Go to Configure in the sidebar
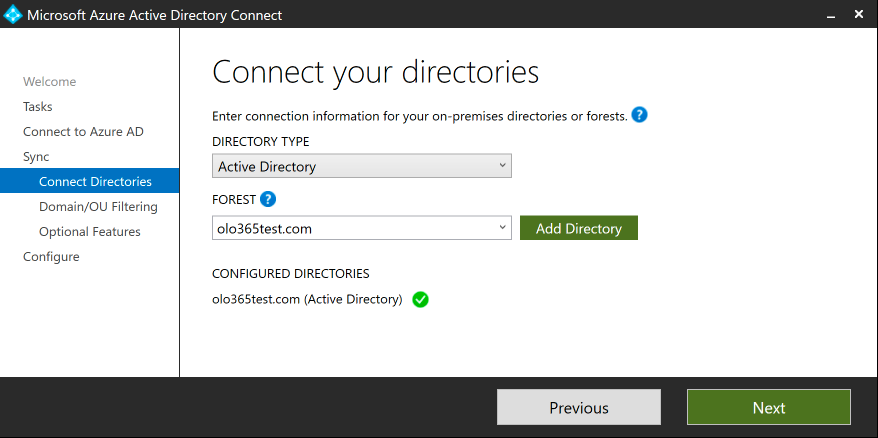This screenshot has height=438, width=878. [x=51, y=257]
